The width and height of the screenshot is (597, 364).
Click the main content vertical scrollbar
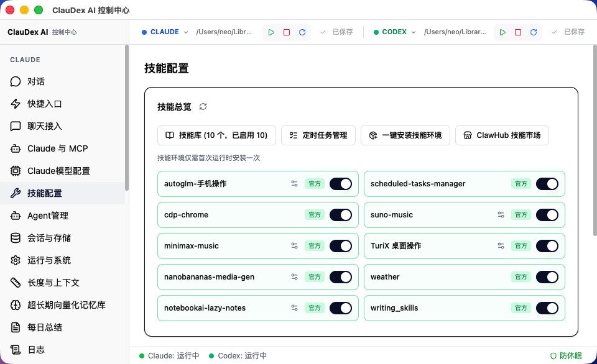pos(595,141)
